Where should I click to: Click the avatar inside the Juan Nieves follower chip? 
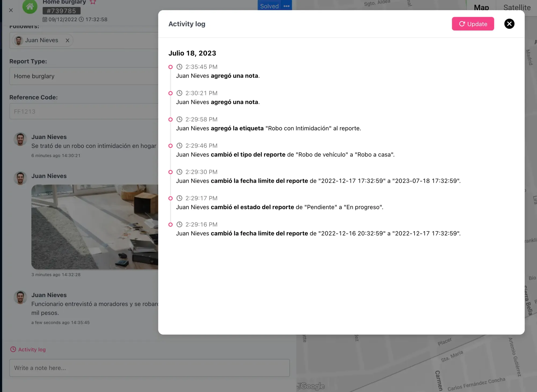pyautogui.click(x=19, y=40)
